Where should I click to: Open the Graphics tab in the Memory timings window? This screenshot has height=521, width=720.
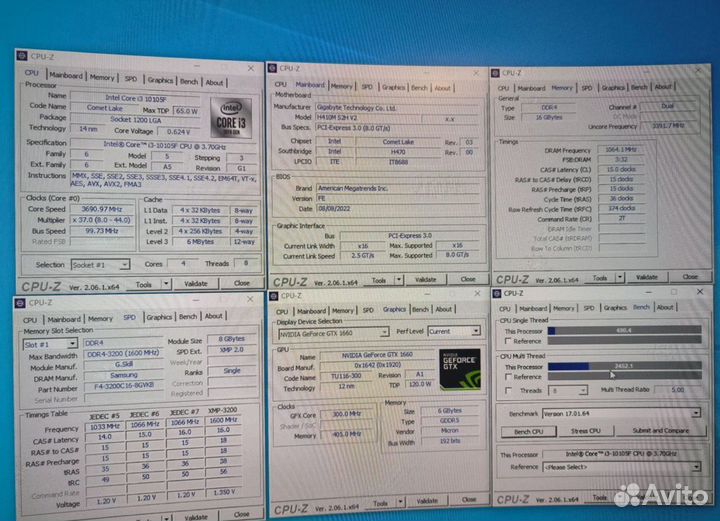pyautogui.click(x=613, y=87)
